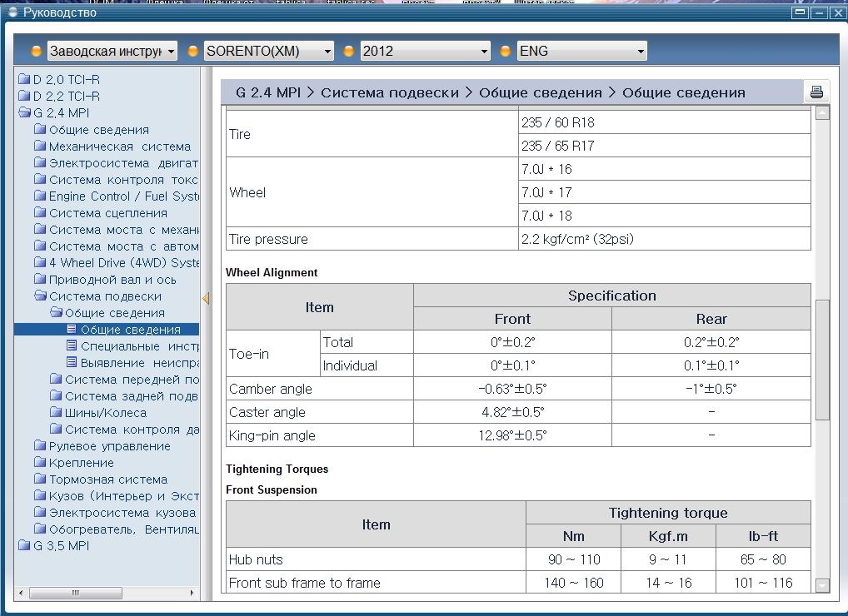Click the folder icon for D 2,0 TCI-R

(24, 80)
